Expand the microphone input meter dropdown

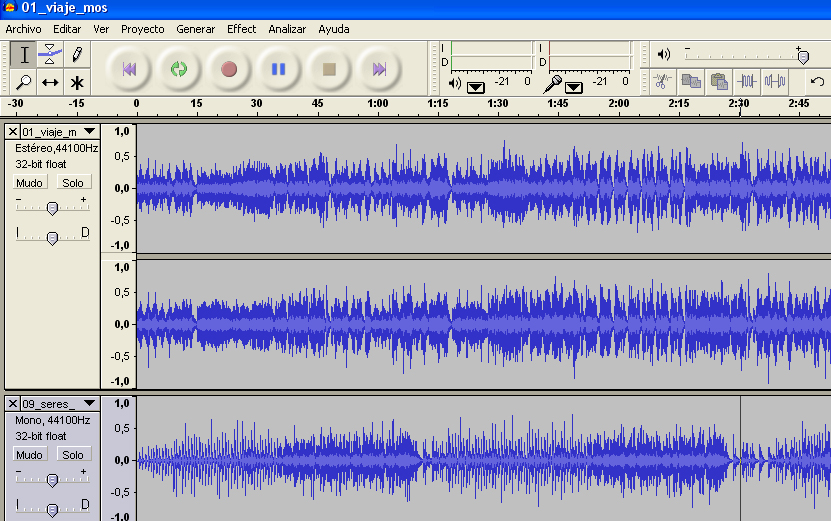coord(574,87)
